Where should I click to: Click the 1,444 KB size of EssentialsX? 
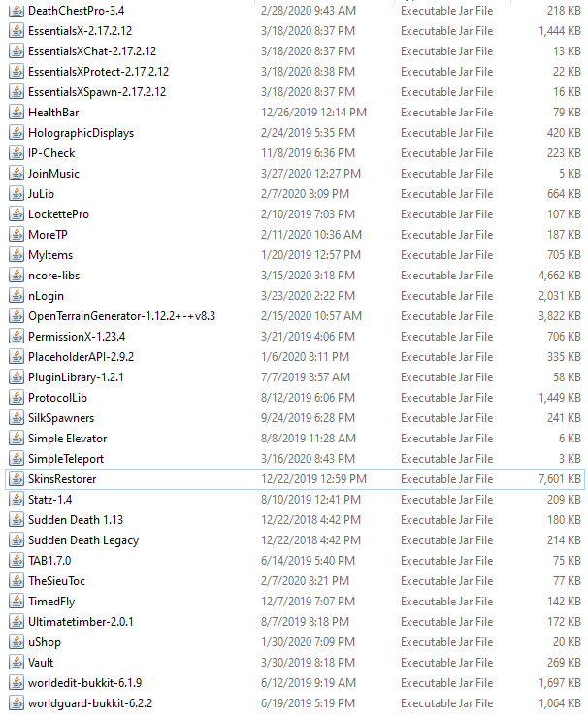click(x=560, y=31)
